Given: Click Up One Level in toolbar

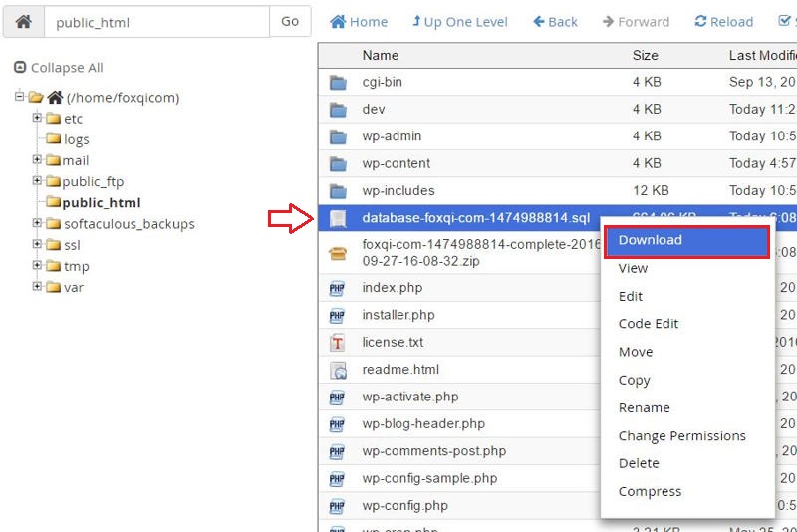Looking at the screenshot, I should point(459,22).
